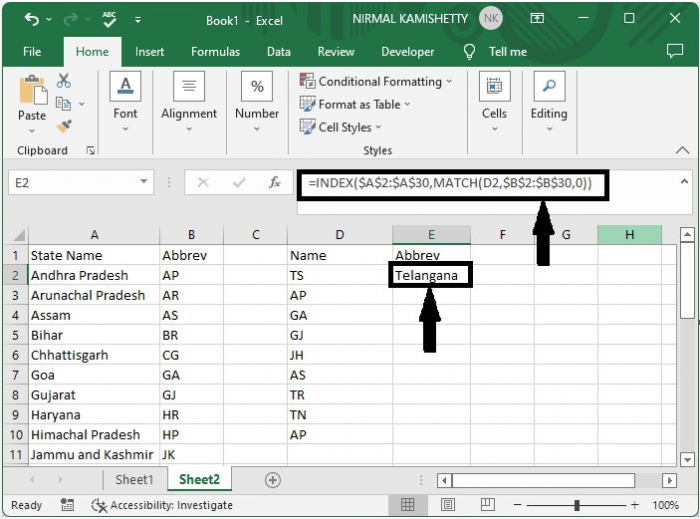This screenshot has width=700, height=519.
Task: Select the Jammu and Kashmir cell
Action: click(94, 455)
